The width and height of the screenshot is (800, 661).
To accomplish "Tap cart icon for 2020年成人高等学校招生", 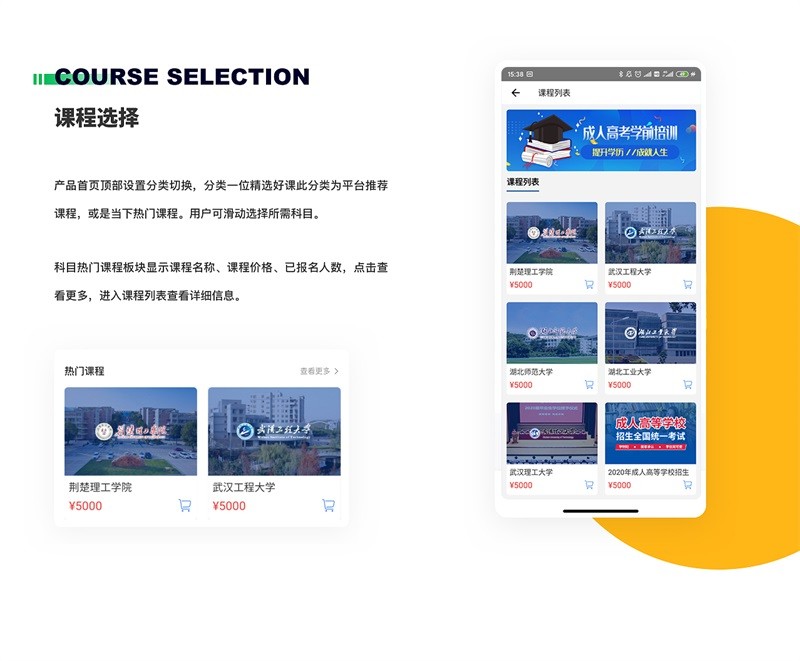I will click(687, 485).
